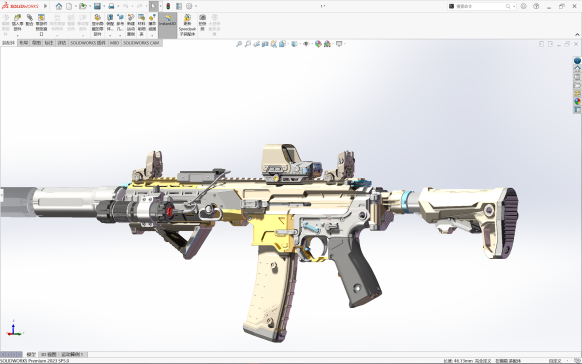Image resolution: width=582 pixels, height=364 pixels.
Task: Create a new document with the New icon
Action: pos(69,6)
